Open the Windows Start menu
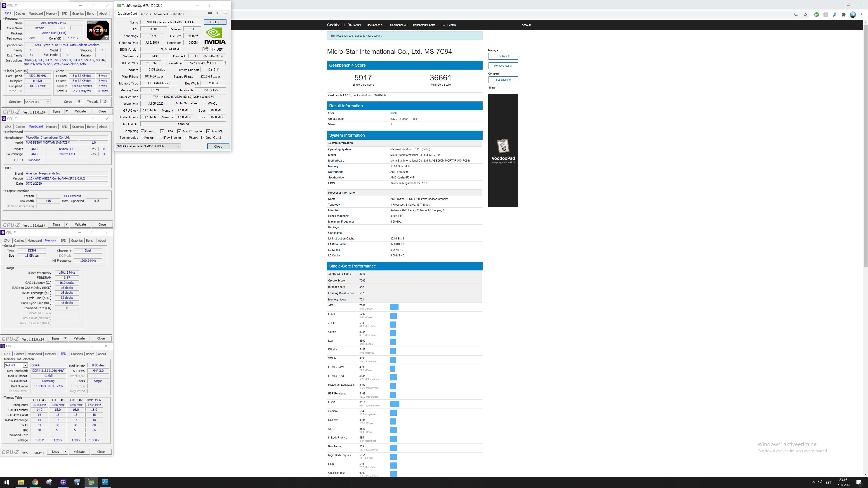868x488 pixels. (7, 482)
